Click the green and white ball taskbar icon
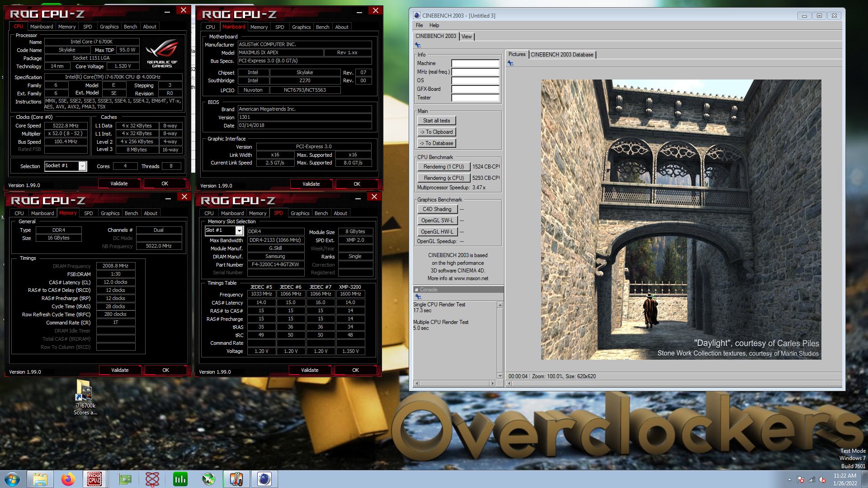The height and width of the screenshot is (488, 868). tap(208, 479)
